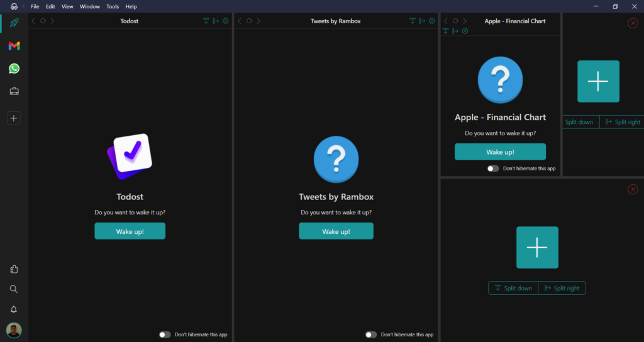This screenshot has height=342, width=644.
Task: Open Todost panel settings gear
Action: pyautogui.click(x=226, y=21)
